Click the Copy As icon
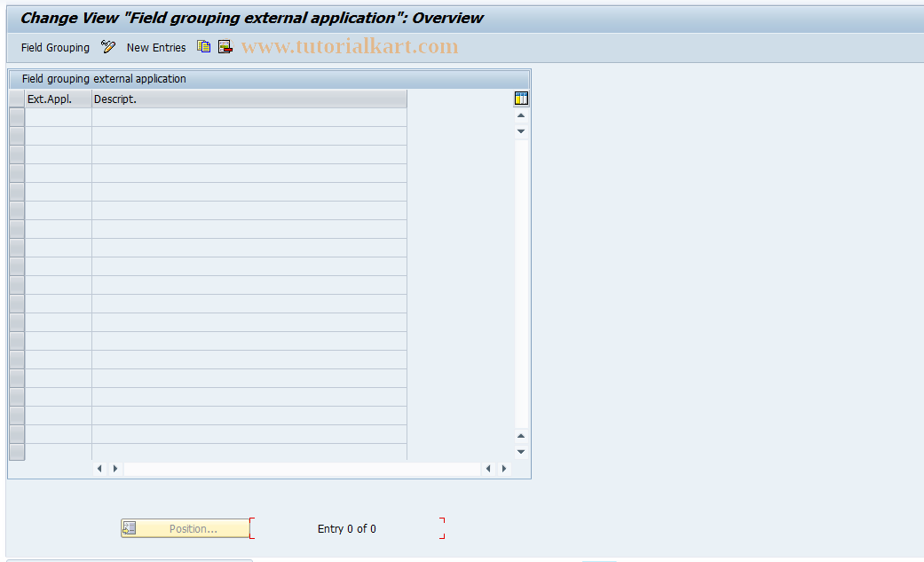The height and width of the screenshot is (562, 924). (x=204, y=46)
